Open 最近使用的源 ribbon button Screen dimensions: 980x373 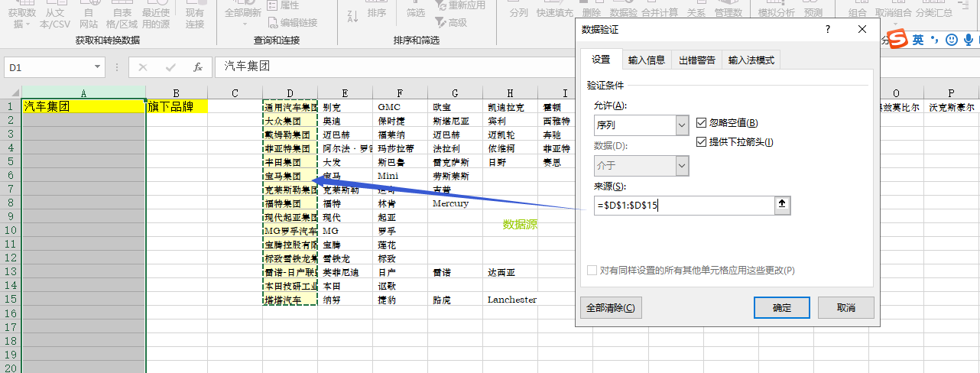tap(156, 15)
